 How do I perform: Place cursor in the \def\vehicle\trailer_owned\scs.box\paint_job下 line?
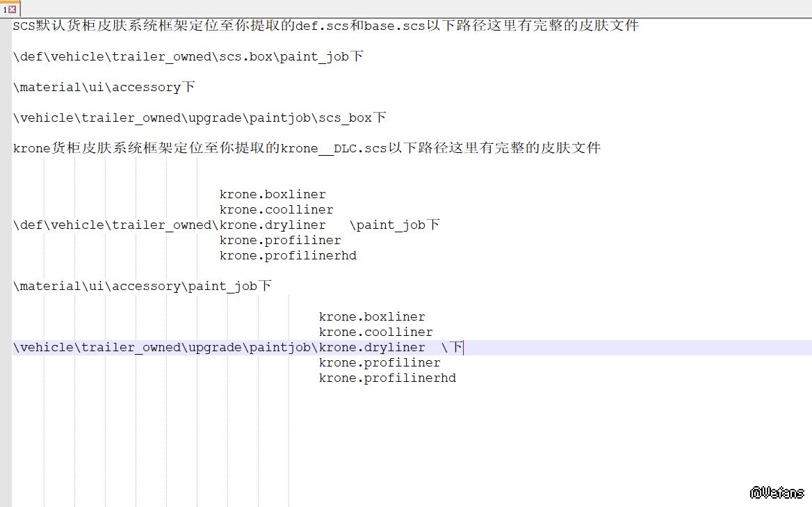tap(188, 56)
